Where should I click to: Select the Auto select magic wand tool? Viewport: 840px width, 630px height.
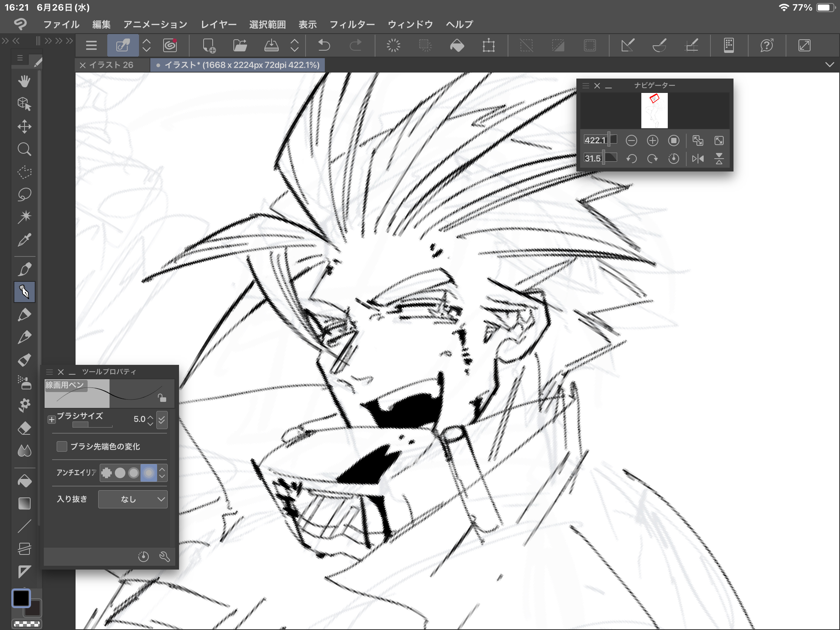[x=24, y=217]
